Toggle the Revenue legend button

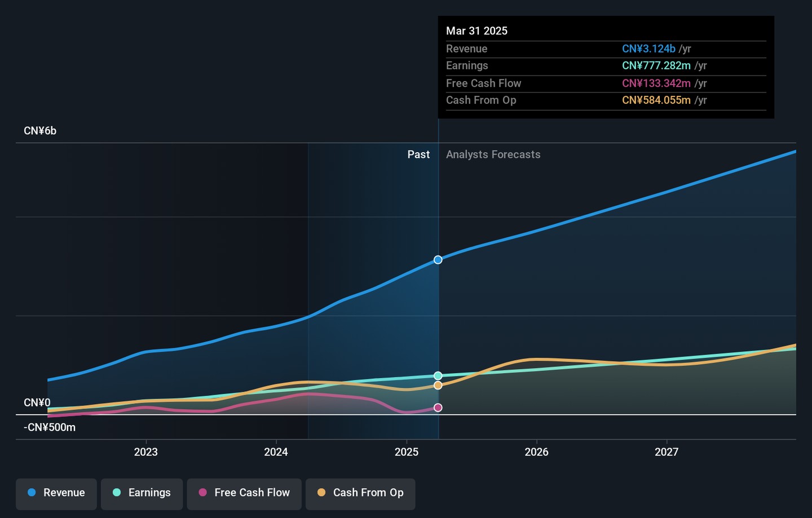click(x=56, y=493)
